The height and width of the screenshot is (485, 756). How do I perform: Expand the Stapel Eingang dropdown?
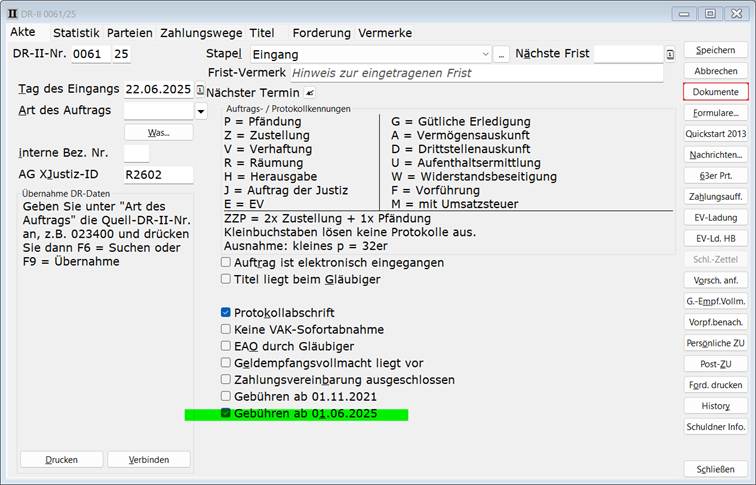click(485, 54)
